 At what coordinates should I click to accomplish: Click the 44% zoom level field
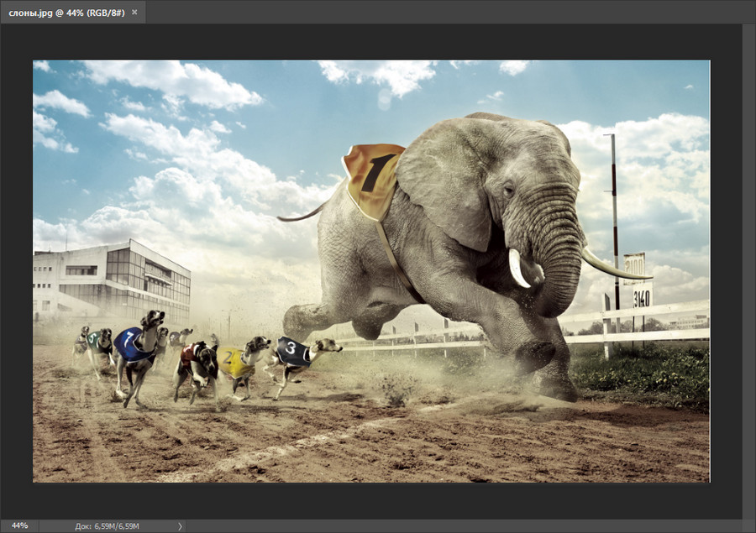tap(20, 525)
